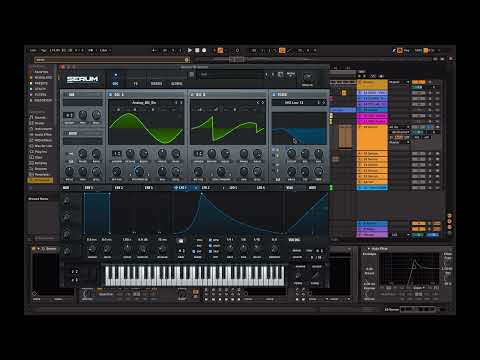This screenshot has height=360, width=480.
Task: Click OSC B level knob
Action: [x=257, y=171]
